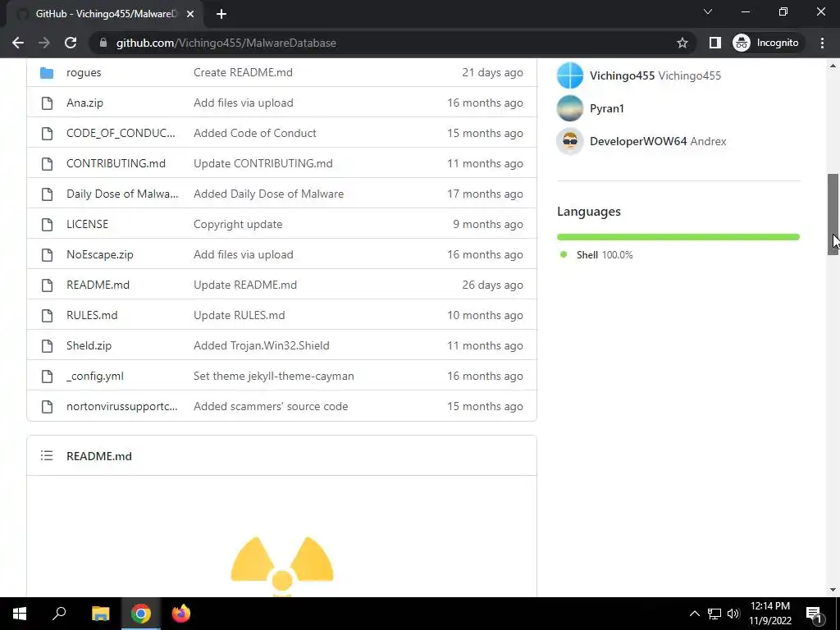This screenshot has height=630, width=840.
Task: Click the address bar URL
Action: pyautogui.click(x=226, y=43)
